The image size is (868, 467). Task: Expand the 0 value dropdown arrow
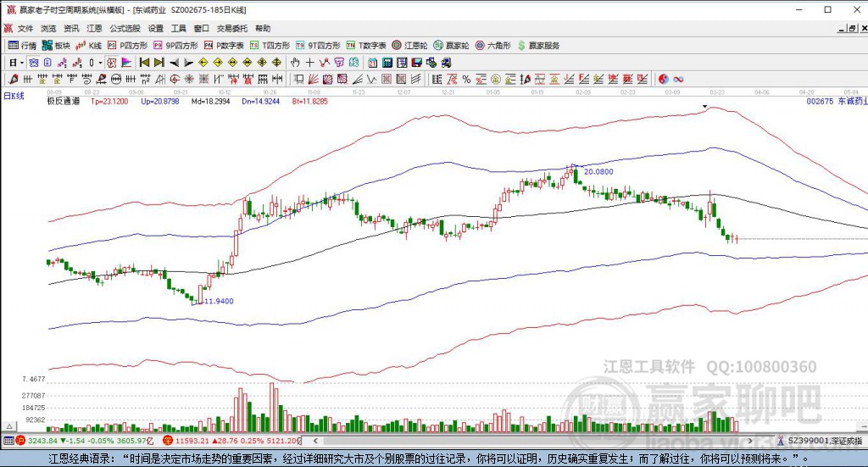100,63
